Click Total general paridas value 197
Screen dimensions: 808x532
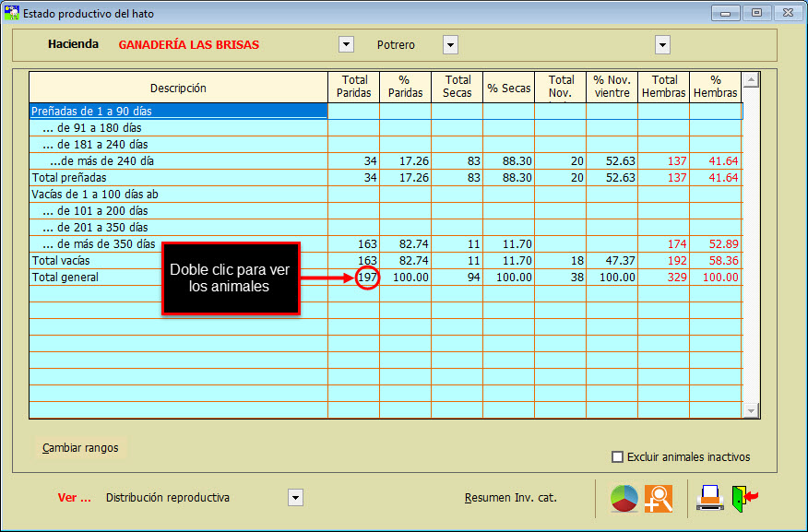click(367, 277)
